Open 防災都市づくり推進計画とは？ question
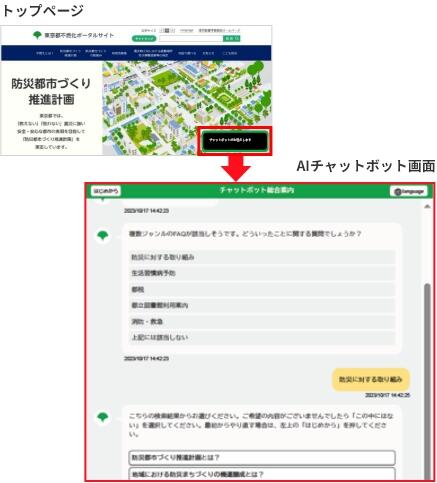This screenshot has width=437, height=483. click(262, 458)
